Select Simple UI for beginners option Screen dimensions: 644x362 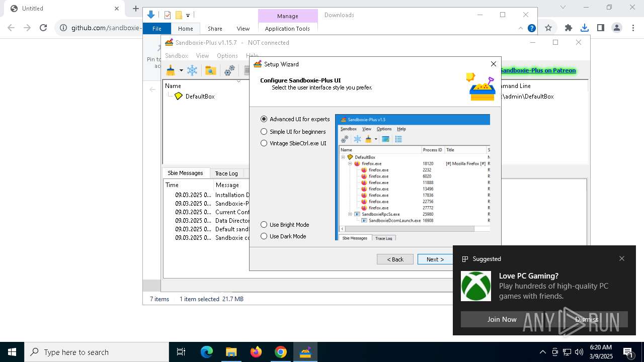coord(293,132)
